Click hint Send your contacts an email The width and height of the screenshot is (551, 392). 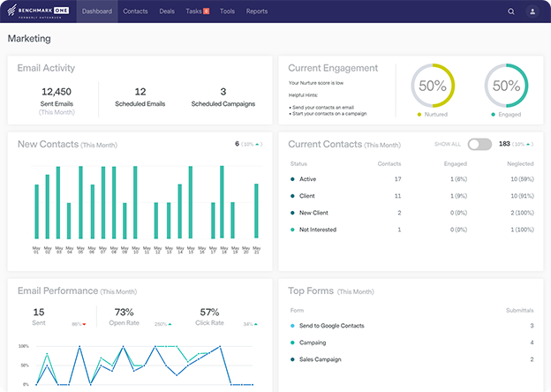point(321,108)
